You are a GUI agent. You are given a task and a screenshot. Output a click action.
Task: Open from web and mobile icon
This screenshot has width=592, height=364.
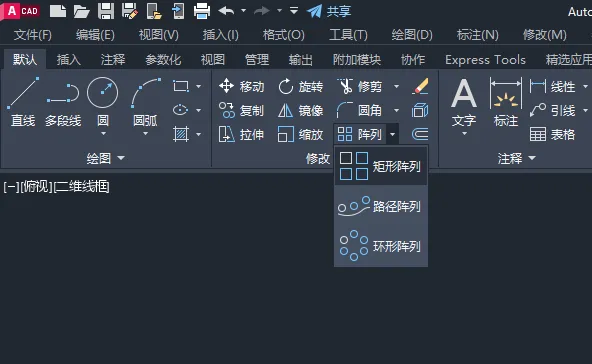tap(154, 11)
